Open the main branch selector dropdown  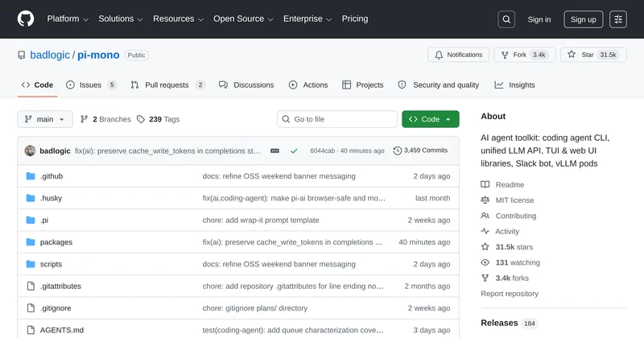tap(45, 119)
